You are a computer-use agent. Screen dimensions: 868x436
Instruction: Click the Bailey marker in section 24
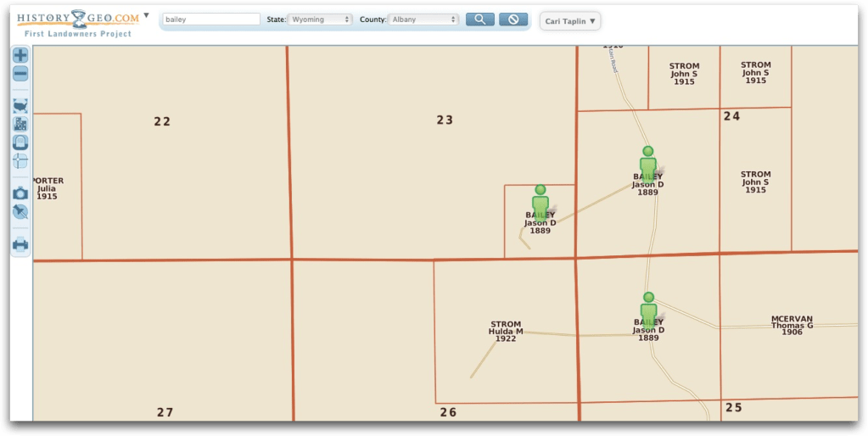point(648,161)
